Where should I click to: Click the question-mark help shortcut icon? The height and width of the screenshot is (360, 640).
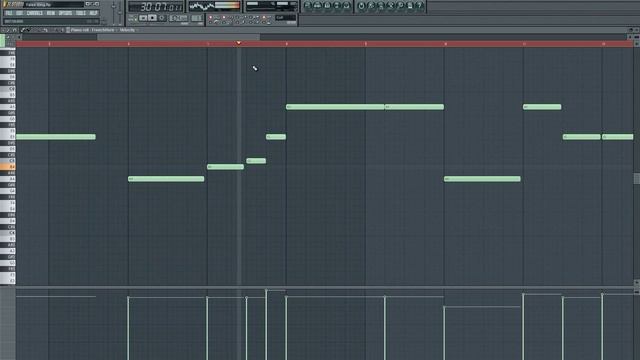click(x=420, y=5)
